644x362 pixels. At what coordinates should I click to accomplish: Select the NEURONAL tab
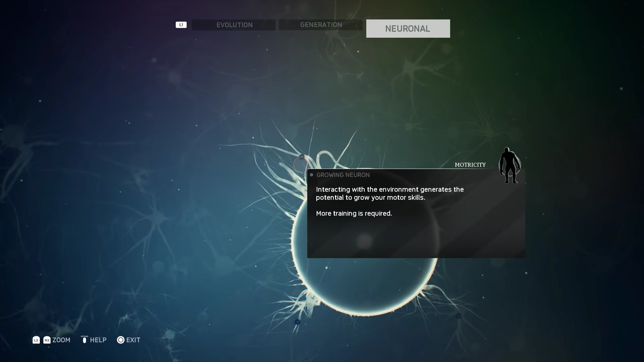408,28
